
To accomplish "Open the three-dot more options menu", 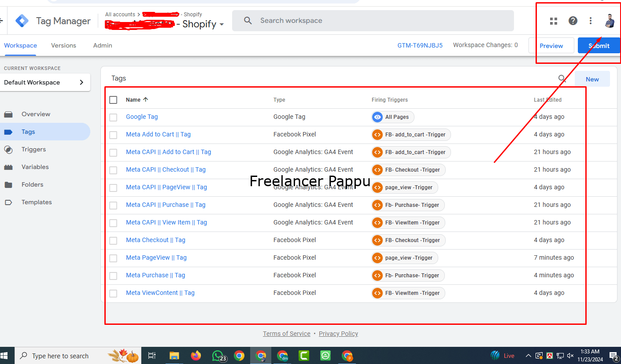I will point(591,21).
